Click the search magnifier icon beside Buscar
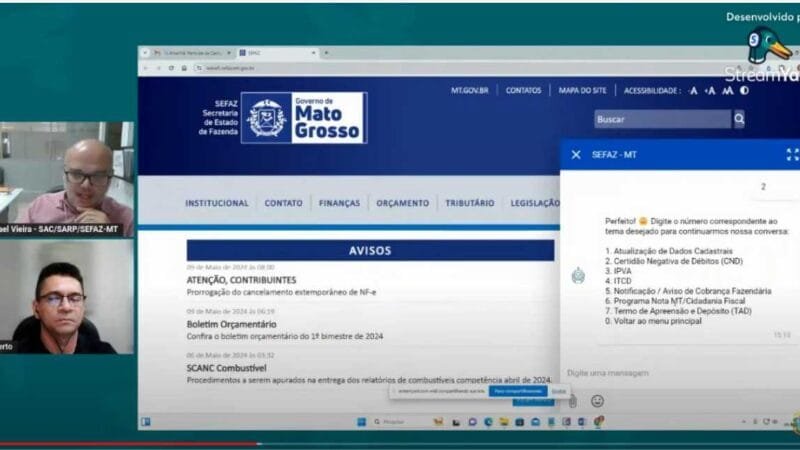Viewport: 800px width, 450px height. pyautogui.click(x=739, y=119)
